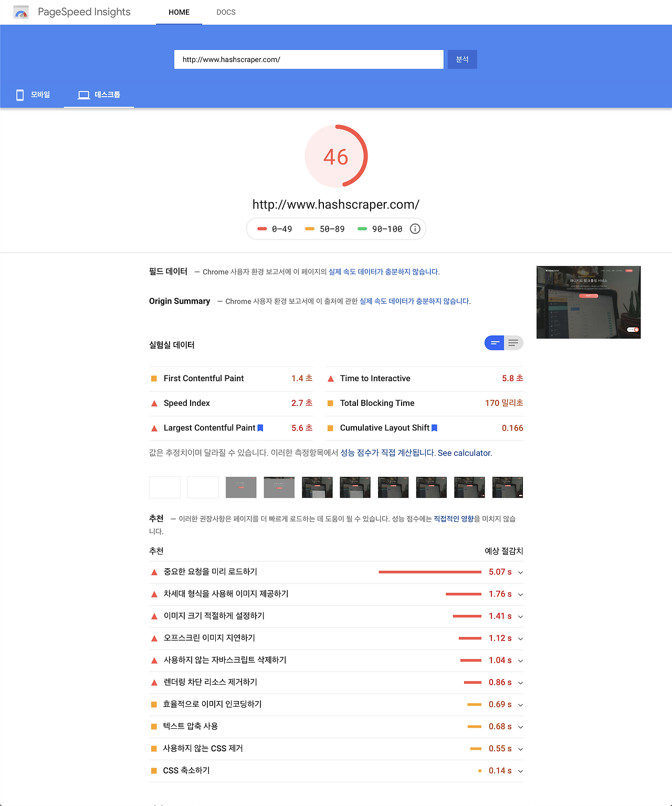
Task: Select the last filmstrip thumbnail
Action: (x=508, y=487)
